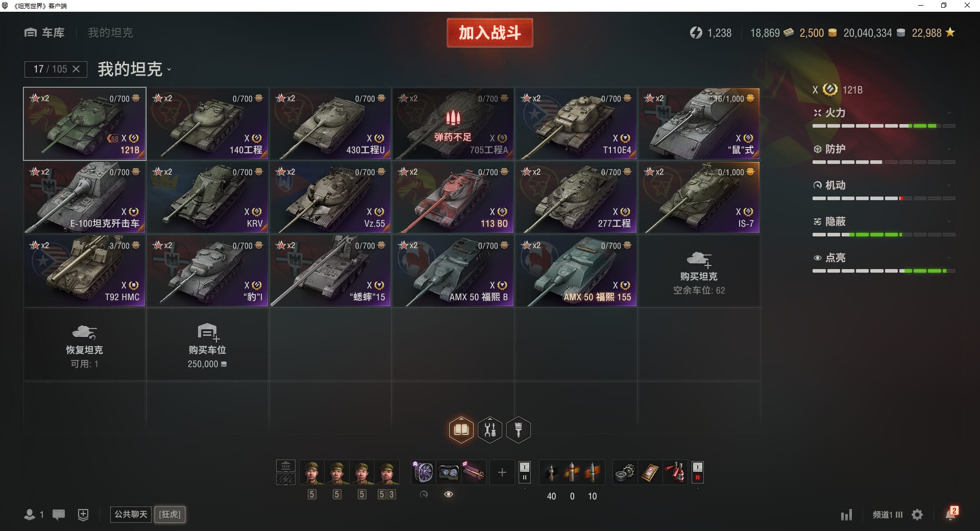Select the binoculars optics equipment slot
Viewport: 980px width, 531px height.
(x=449, y=472)
